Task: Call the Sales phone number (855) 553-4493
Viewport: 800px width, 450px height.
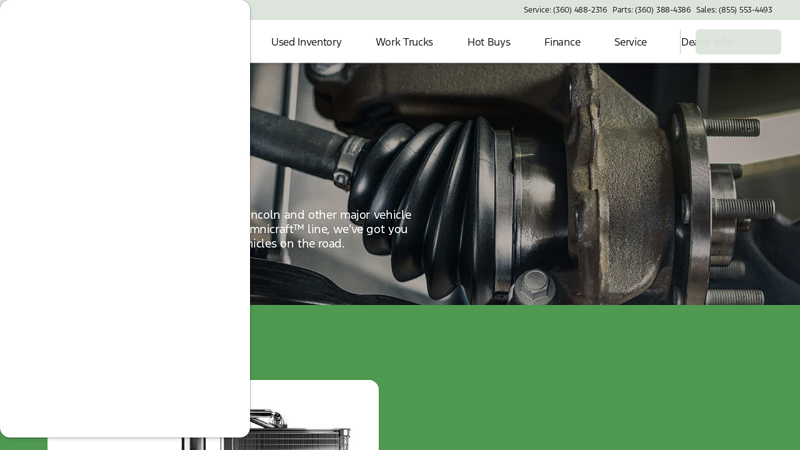Action: [745, 10]
